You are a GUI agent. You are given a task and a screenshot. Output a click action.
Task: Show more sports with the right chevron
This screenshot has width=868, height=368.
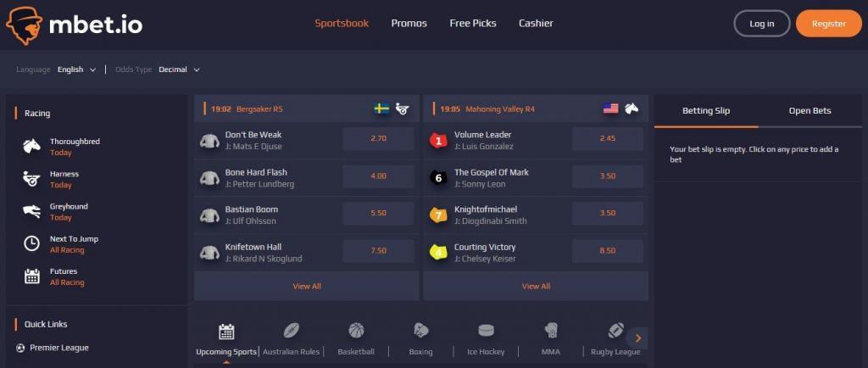[637, 338]
